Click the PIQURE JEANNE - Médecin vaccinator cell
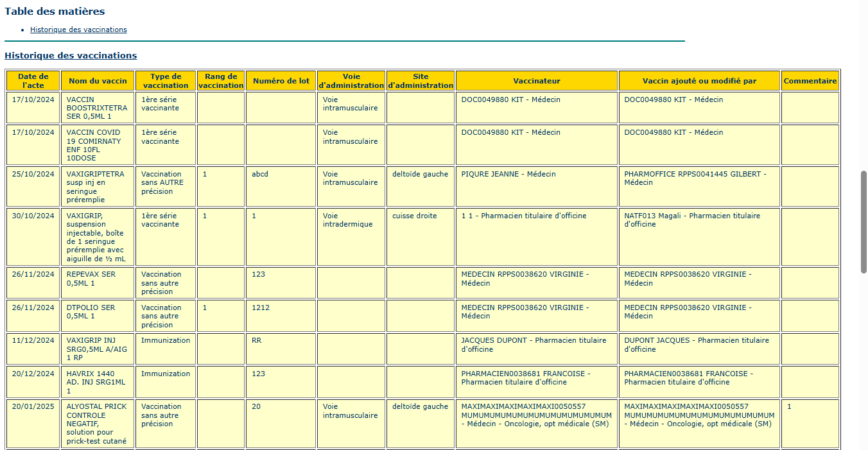The height and width of the screenshot is (450, 868). [x=508, y=174]
